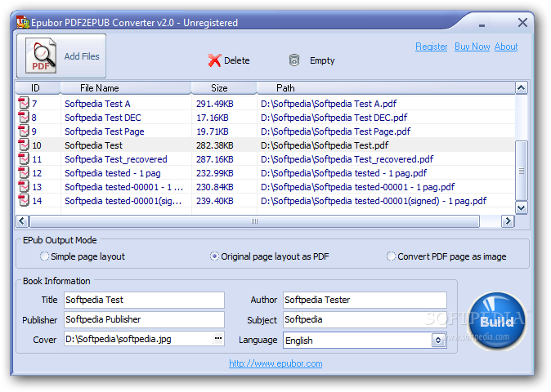Click size value 17.16KB
The image size is (551, 392).
click(213, 118)
